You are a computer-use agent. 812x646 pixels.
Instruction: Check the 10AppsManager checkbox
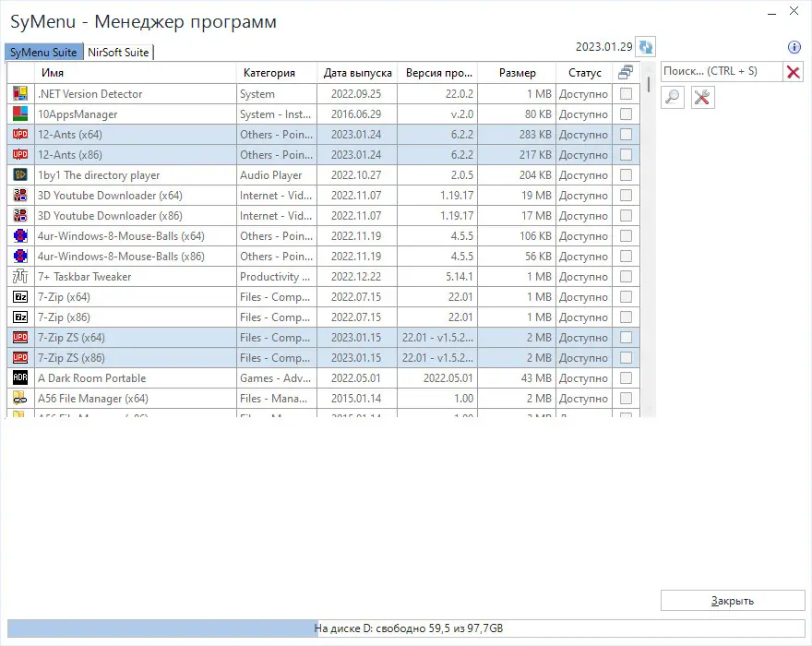[626, 114]
